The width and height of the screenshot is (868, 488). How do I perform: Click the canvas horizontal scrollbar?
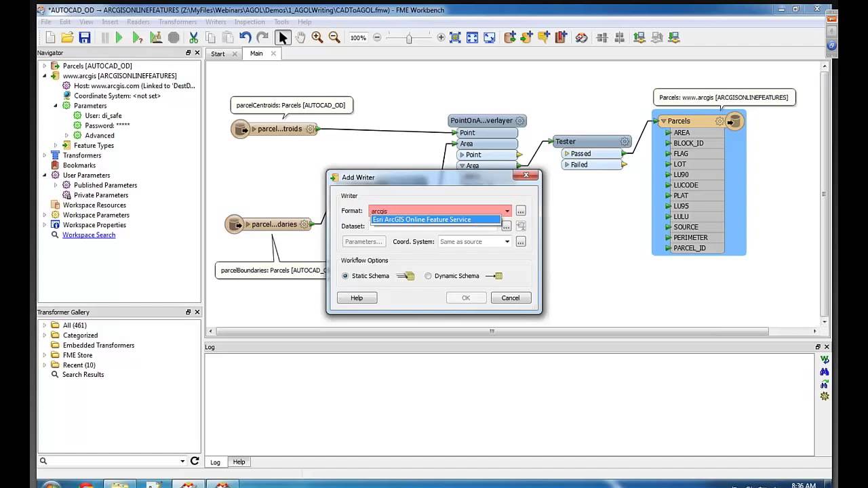click(x=492, y=331)
